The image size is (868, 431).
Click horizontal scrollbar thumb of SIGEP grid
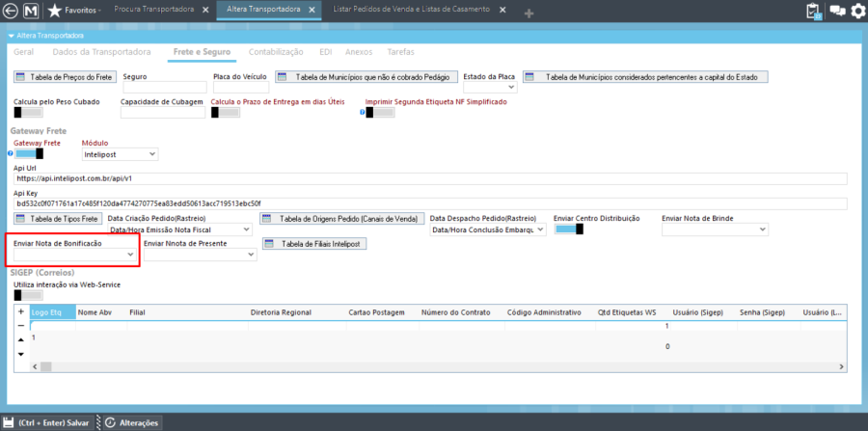pos(46,366)
